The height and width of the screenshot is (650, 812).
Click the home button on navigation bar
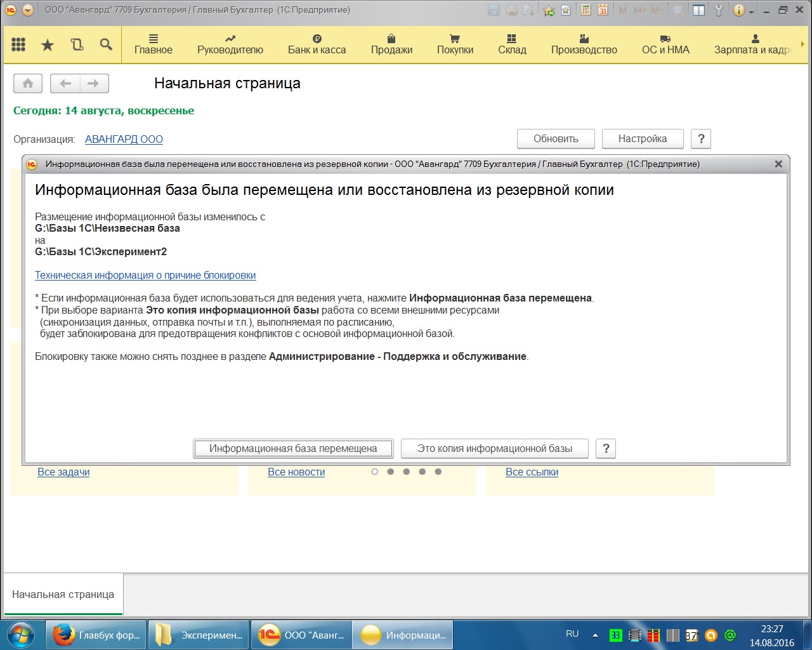tap(28, 84)
